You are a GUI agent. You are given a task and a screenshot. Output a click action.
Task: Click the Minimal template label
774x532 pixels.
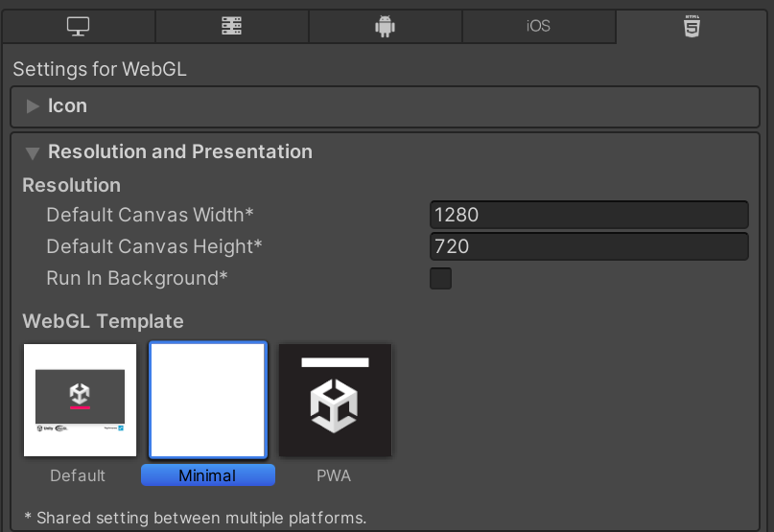[x=208, y=475]
